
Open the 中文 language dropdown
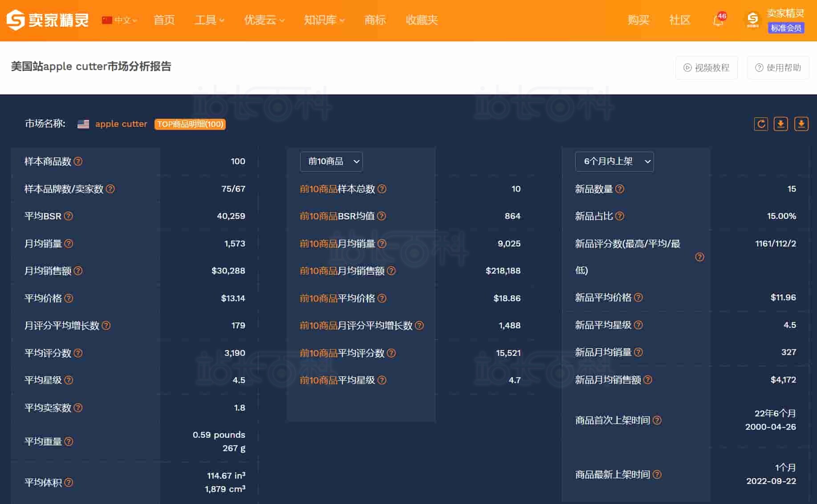click(120, 20)
